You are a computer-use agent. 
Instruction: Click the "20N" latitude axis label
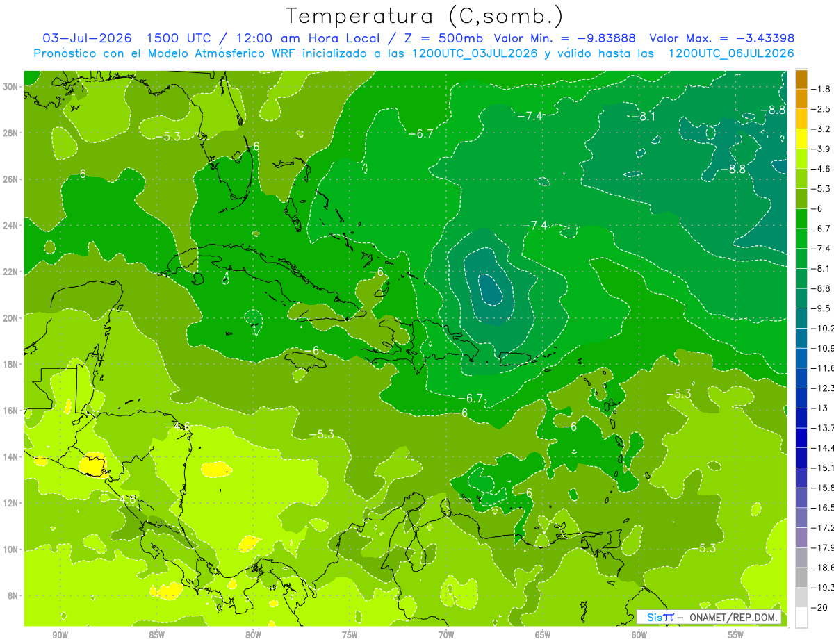(11, 318)
